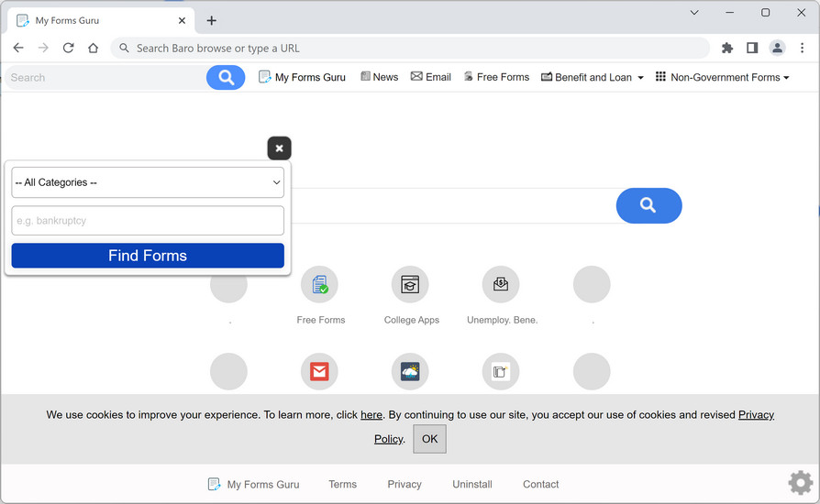The height and width of the screenshot is (504, 820).
Task: Open the Contact footer link
Action: pos(541,484)
